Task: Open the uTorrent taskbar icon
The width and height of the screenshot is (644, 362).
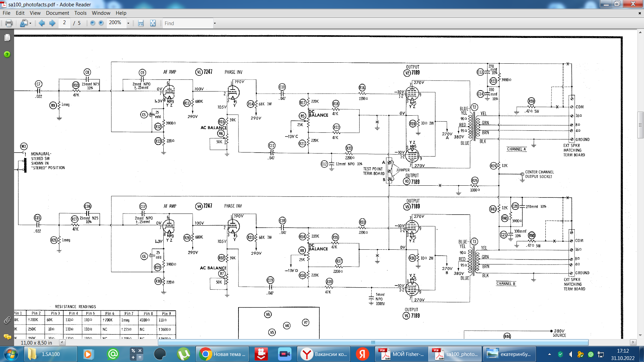Action: 183,354
